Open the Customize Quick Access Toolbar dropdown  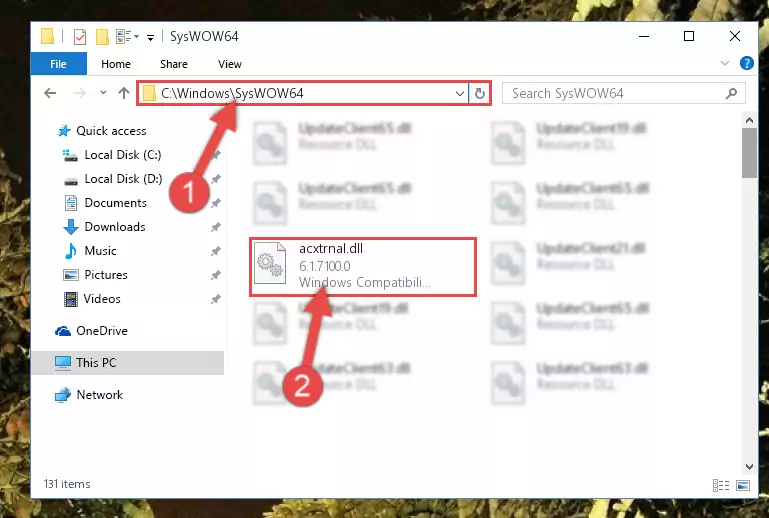[x=150, y=37]
